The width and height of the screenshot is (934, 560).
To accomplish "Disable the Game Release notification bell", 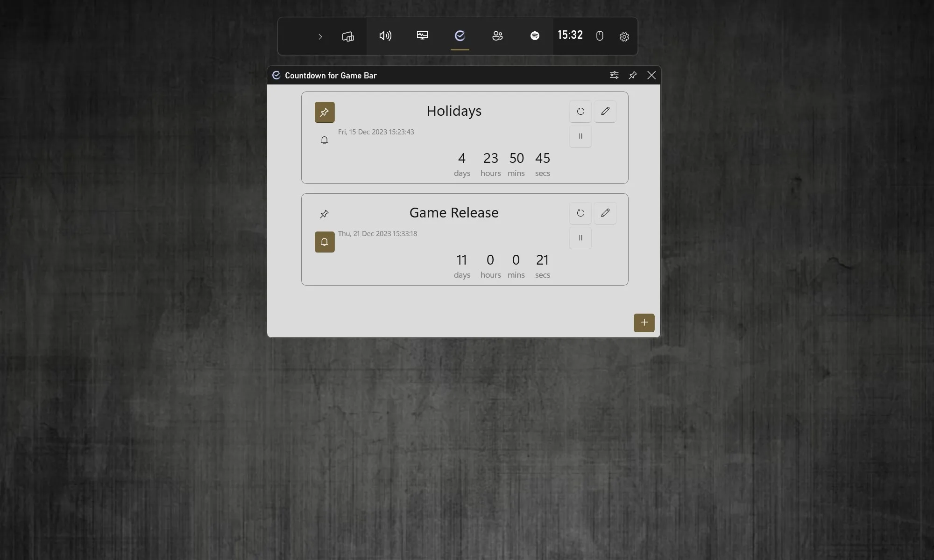I will pos(325,242).
